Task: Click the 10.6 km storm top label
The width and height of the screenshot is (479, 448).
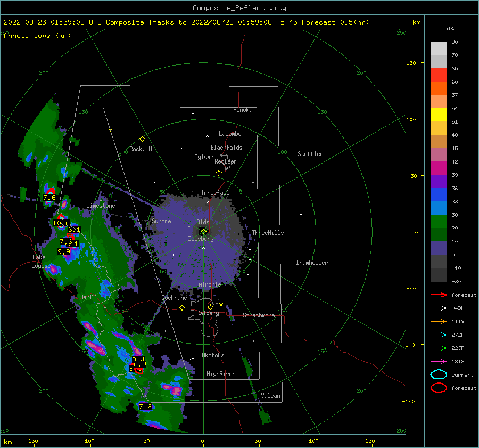Action: [61, 223]
